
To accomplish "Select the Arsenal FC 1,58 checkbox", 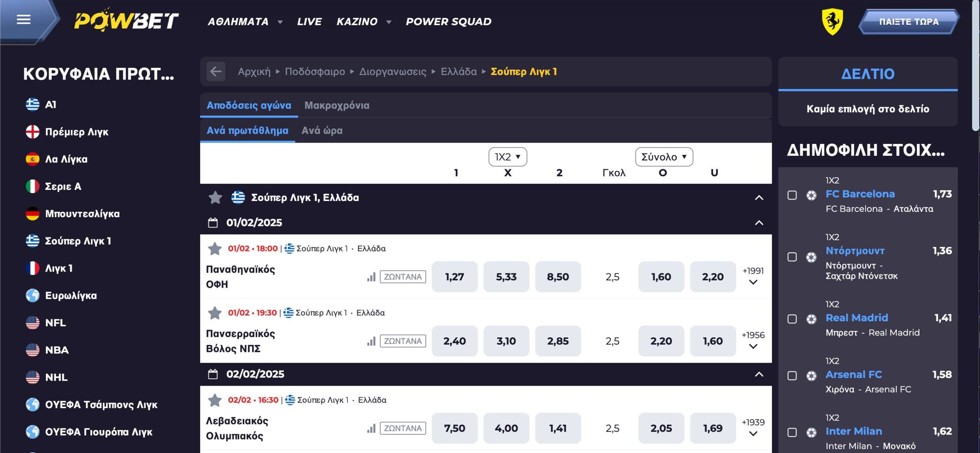I will (792, 376).
